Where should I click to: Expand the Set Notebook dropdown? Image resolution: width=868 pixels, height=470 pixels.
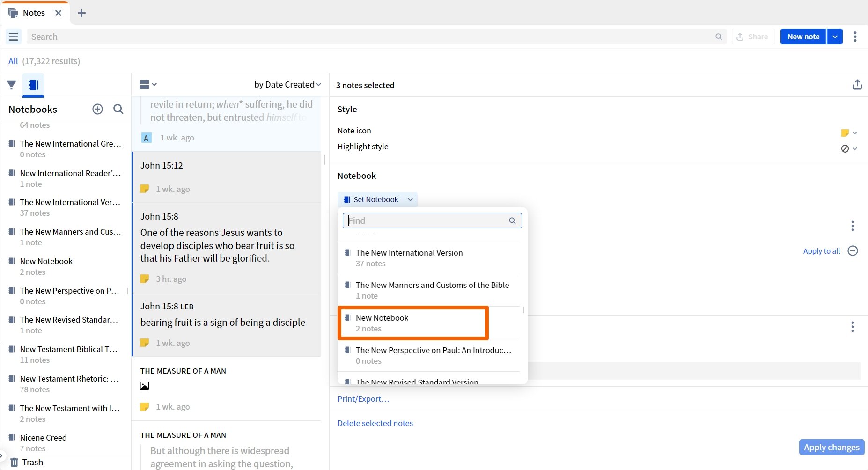click(x=377, y=199)
